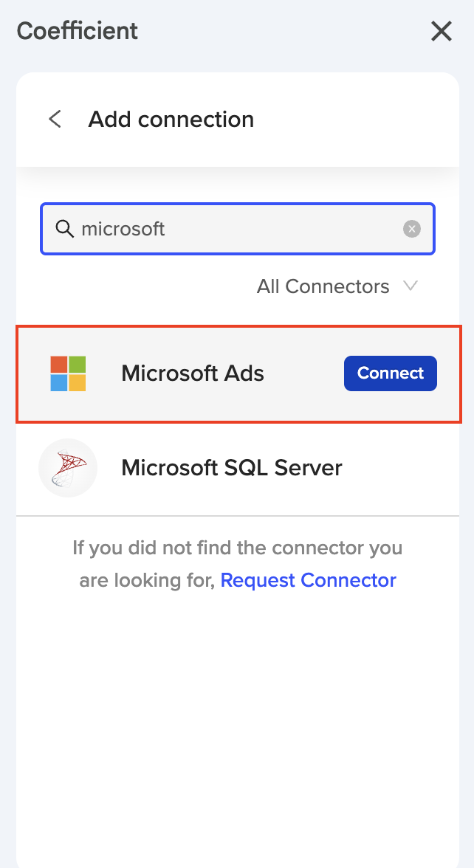The image size is (474, 868).
Task: Click the Coefficient panel title
Action: coord(78,32)
